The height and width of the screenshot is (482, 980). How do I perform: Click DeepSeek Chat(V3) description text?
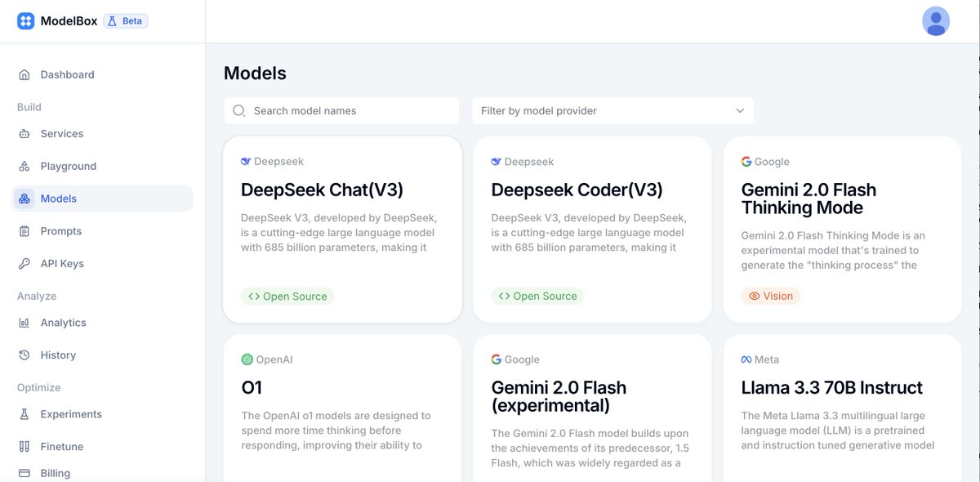click(x=339, y=233)
